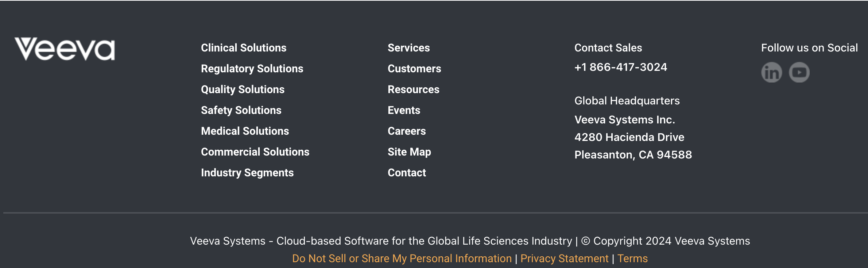Image resolution: width=868 pixels, height=268 pixels.
Task: View the Site Map
Action: [x=409, y=152]
